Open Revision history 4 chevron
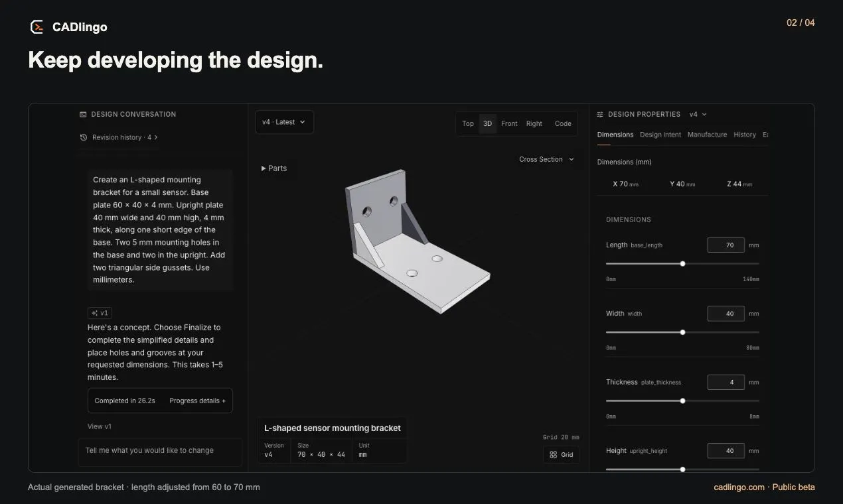This screenshot has width=843, height=504. coord(156,137)
